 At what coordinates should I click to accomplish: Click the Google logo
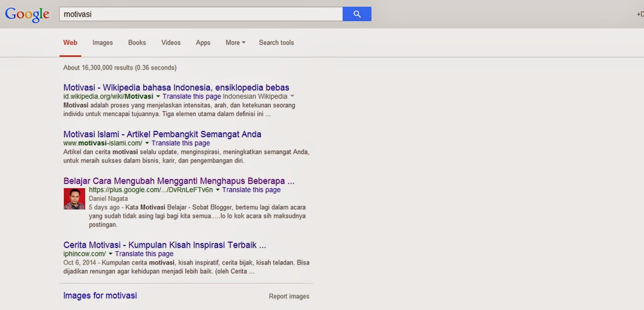pyautogui.click(x=27, y=15)
